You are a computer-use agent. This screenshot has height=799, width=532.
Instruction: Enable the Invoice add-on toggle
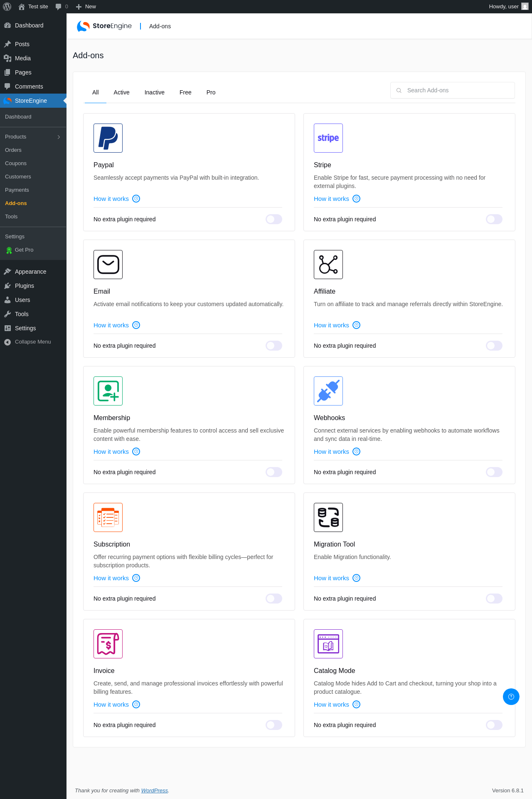pyautogui.click(x=274, y=725)
